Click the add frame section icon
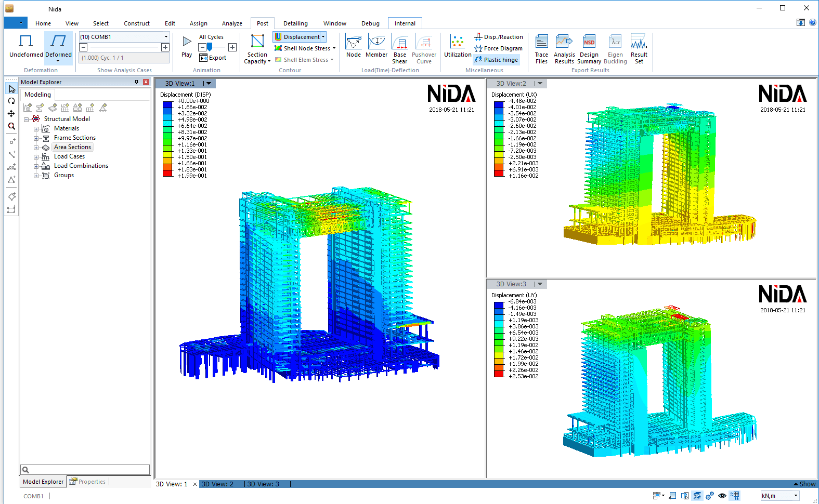This screenshot has width=819, height=504. click(x=40, y=108)
